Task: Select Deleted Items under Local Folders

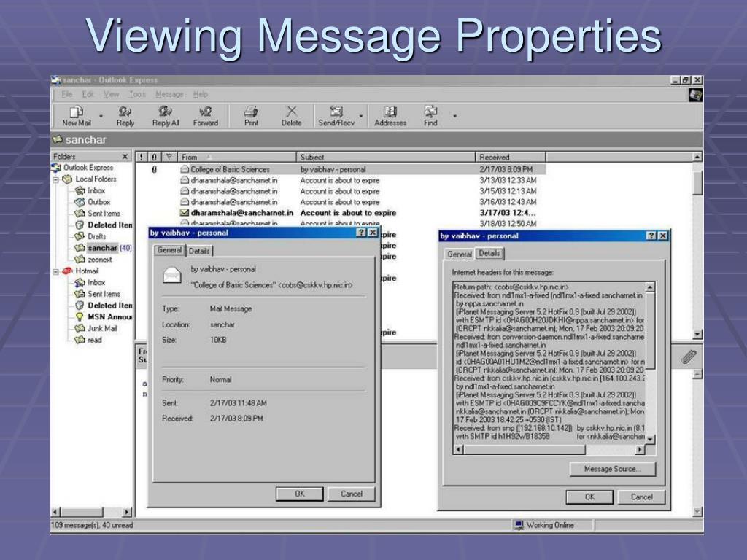Action: [x=104, y=225]
